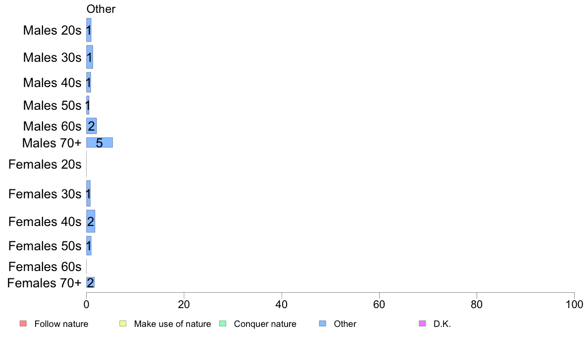Select the Females 40s bar labeled 2
The height and width of the screenshot is (364, 588).
coord(91,221)
